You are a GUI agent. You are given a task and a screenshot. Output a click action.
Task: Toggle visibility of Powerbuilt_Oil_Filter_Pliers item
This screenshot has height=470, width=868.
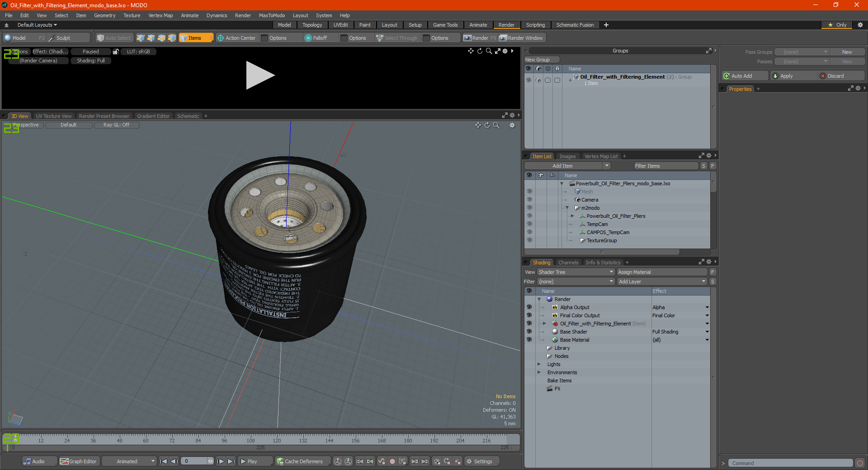(x=529, y=216)
